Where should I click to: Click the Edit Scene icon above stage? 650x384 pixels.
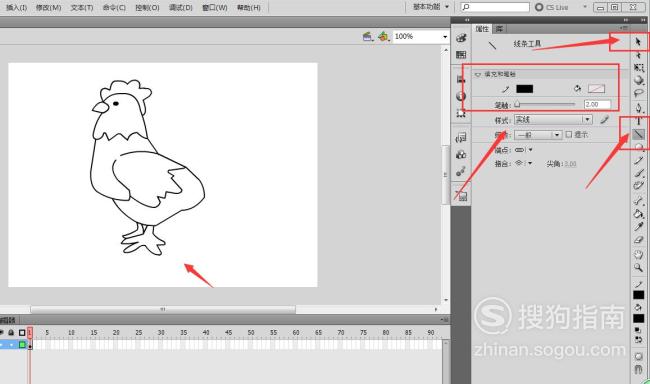[x=368, y=36]
